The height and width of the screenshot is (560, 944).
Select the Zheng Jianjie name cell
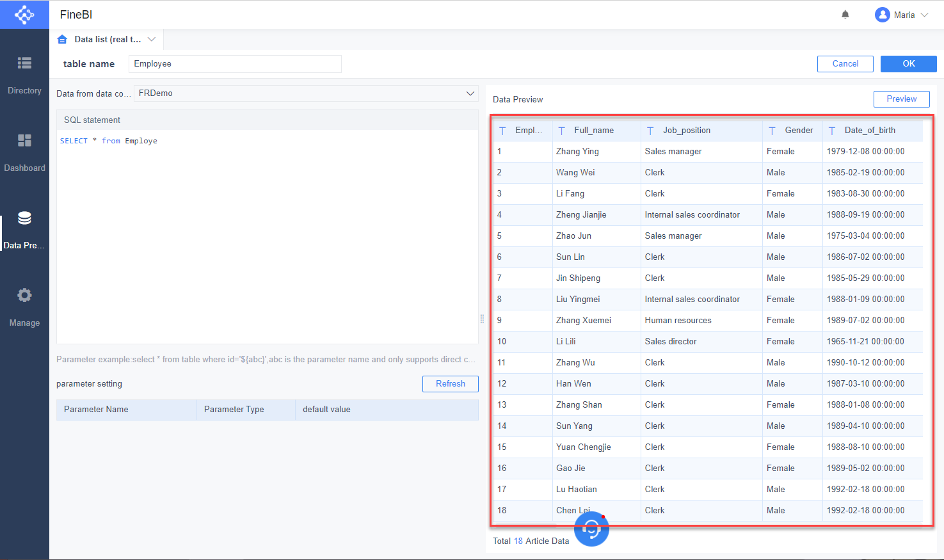[x=596, y=215]
